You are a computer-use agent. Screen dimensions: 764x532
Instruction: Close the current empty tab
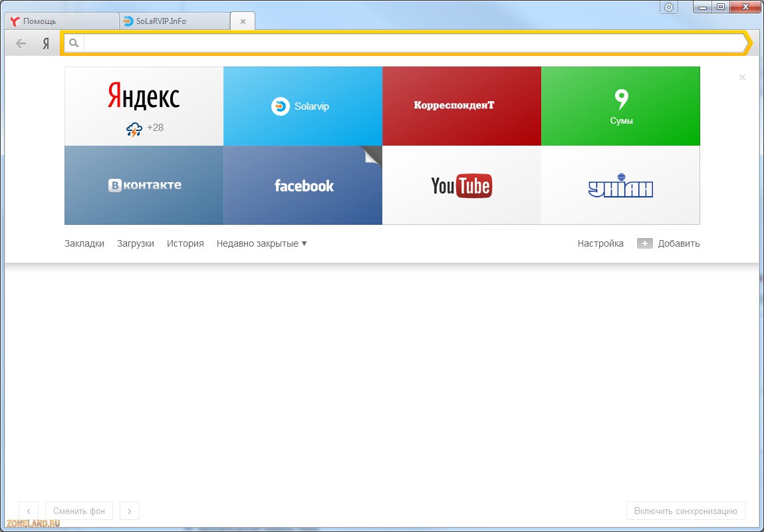[243, 21]
